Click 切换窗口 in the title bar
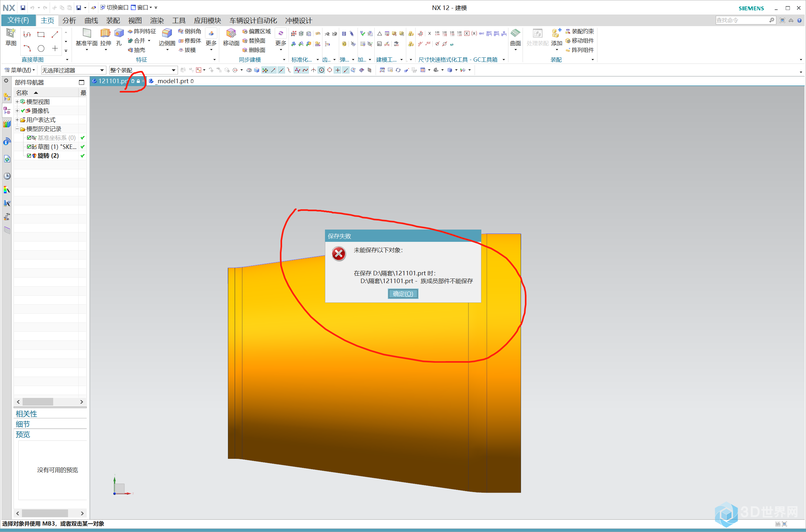Screen dimensions: 806x532 [x=114, y=7]
